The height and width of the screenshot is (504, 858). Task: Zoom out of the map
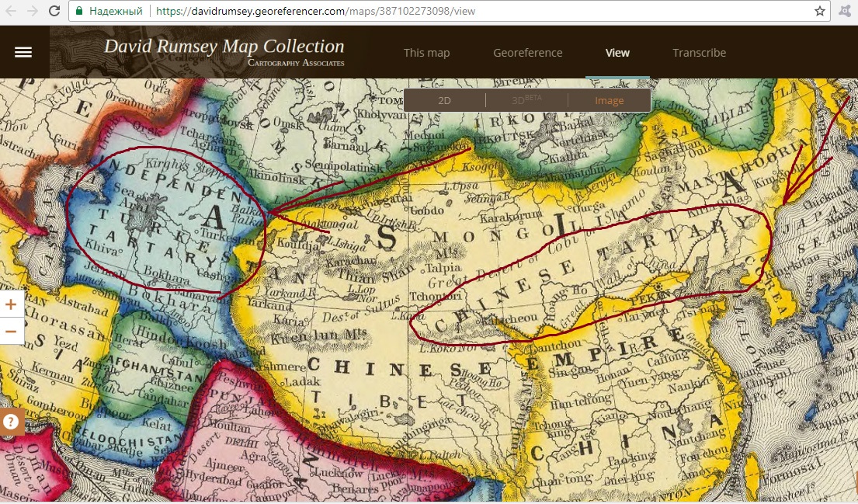coord(11,331)
